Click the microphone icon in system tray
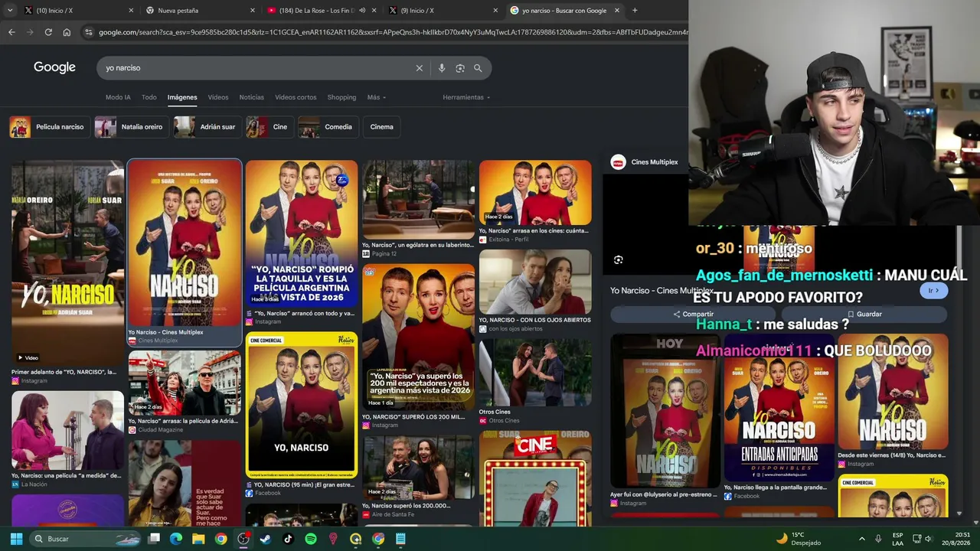980x551 pixels. click(878, 539)
